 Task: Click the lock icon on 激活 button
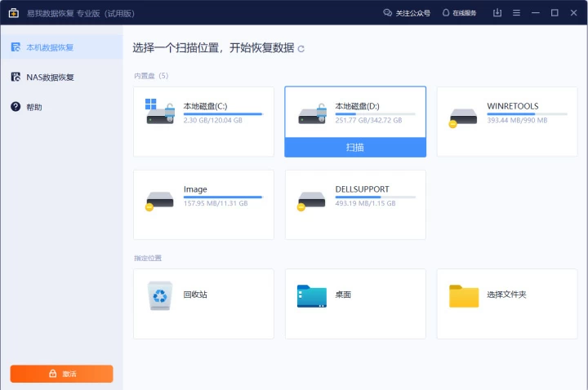coord(53,374)
